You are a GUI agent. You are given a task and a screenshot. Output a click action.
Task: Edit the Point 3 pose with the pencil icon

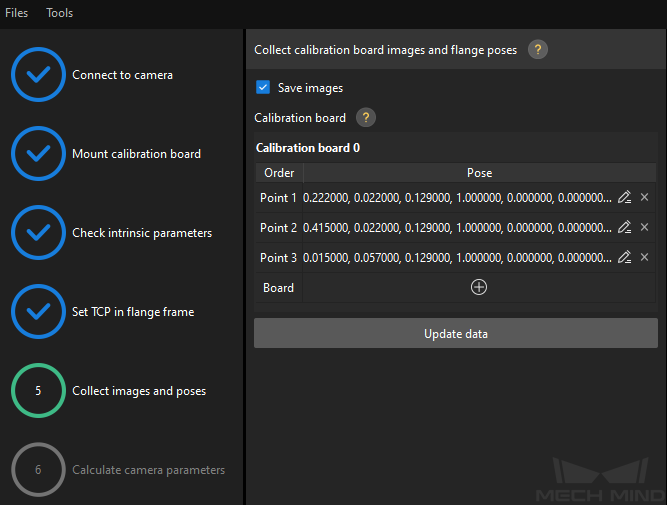(x=624, y=257)
